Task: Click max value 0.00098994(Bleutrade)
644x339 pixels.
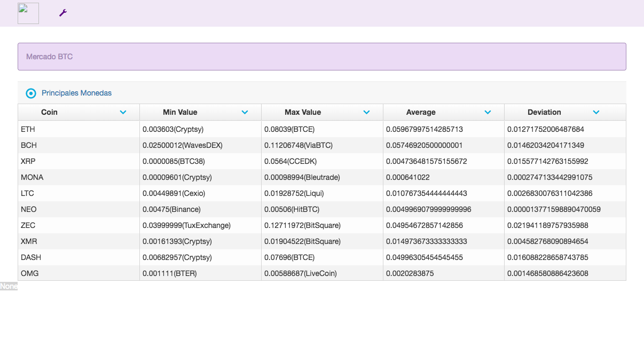Action: pyautogui.click(x=302, y=177)
